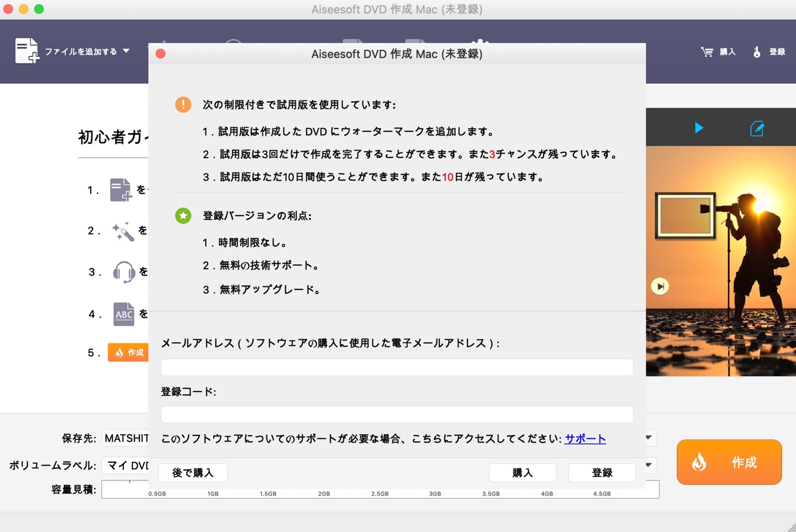Click the 無料アップグレード list item

261,289
